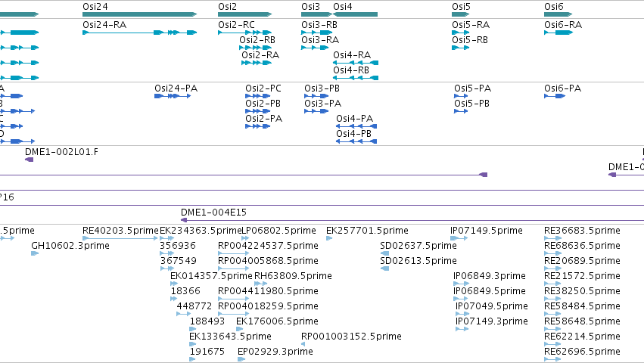Image resolution: width=644 pixels, height=363 pixels.
Task: Click the RP001003152.5prime EST
Action: [x=303, y=345]
